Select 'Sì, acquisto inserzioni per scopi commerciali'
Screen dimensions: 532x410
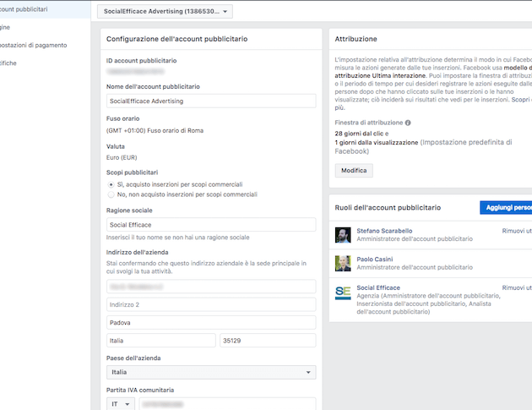[111, 184]
